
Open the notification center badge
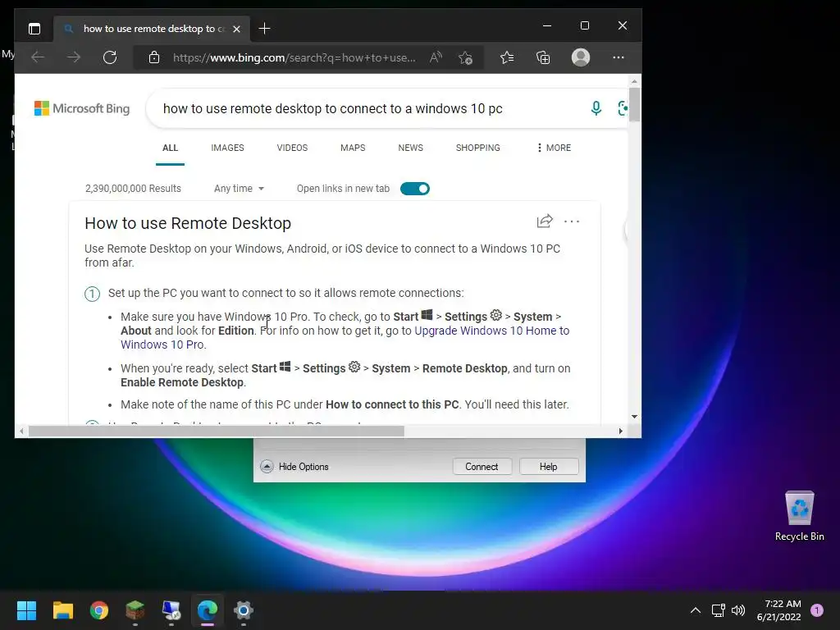pos(817,610)
